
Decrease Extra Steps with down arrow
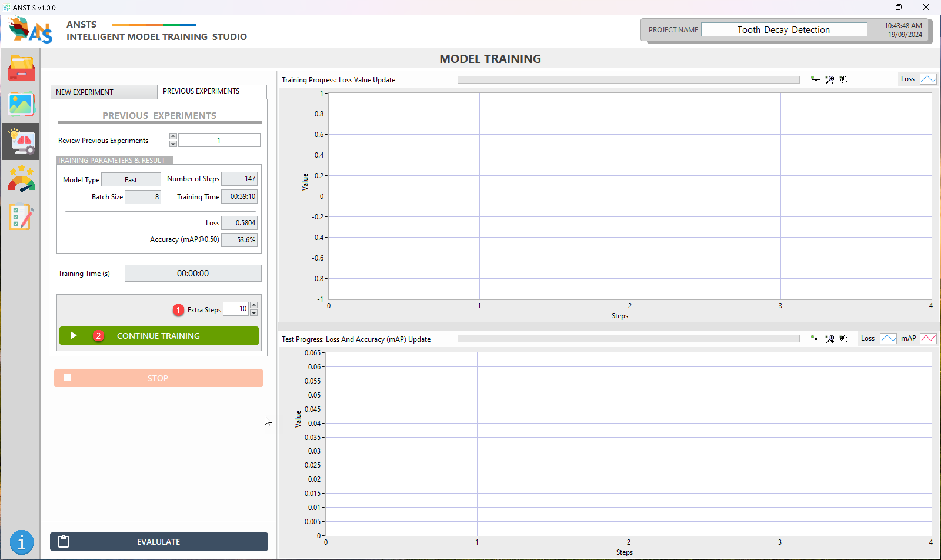pyautogui.click(x=253, y=312)
